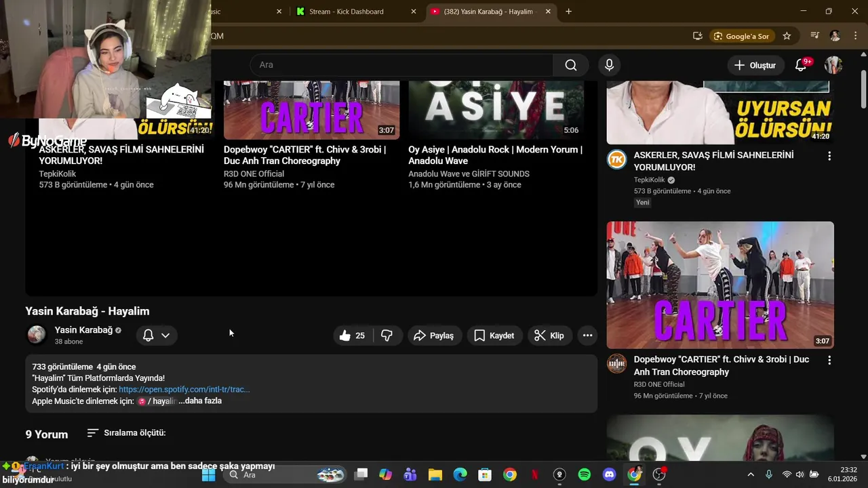Viewport: 868px width, 488px height.
Task: Open the Spotify link in description
Action: (x=184, y=390)
